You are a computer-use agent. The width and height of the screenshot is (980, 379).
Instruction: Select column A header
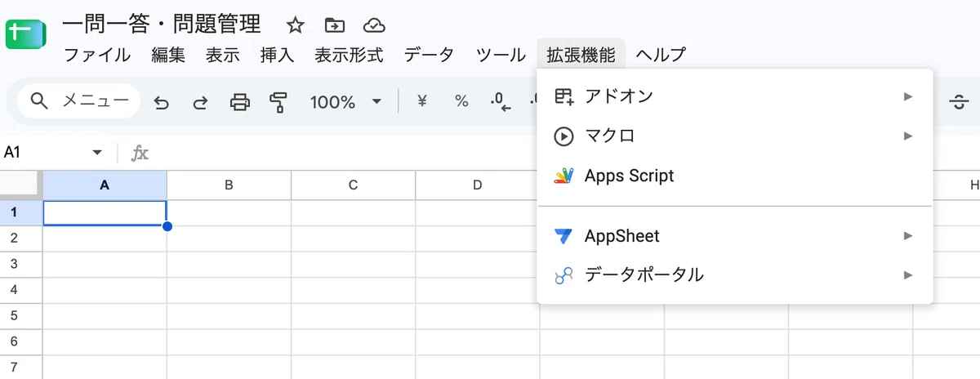point(105,185)
